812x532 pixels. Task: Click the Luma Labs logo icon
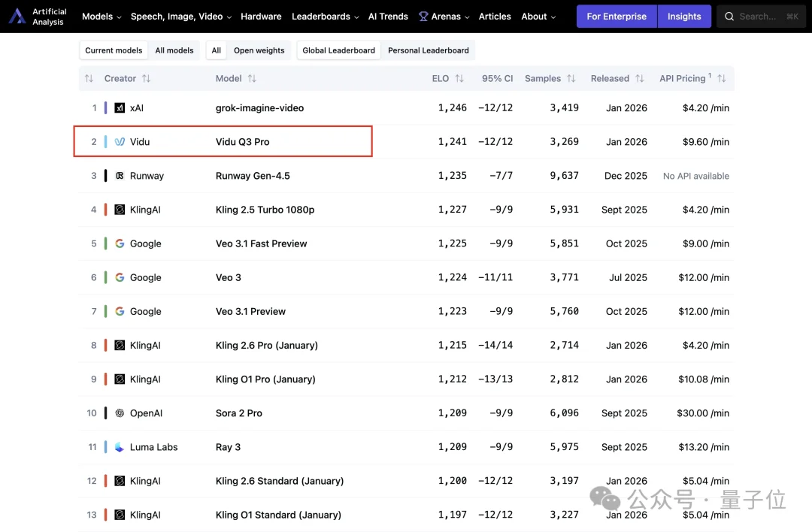120,447
